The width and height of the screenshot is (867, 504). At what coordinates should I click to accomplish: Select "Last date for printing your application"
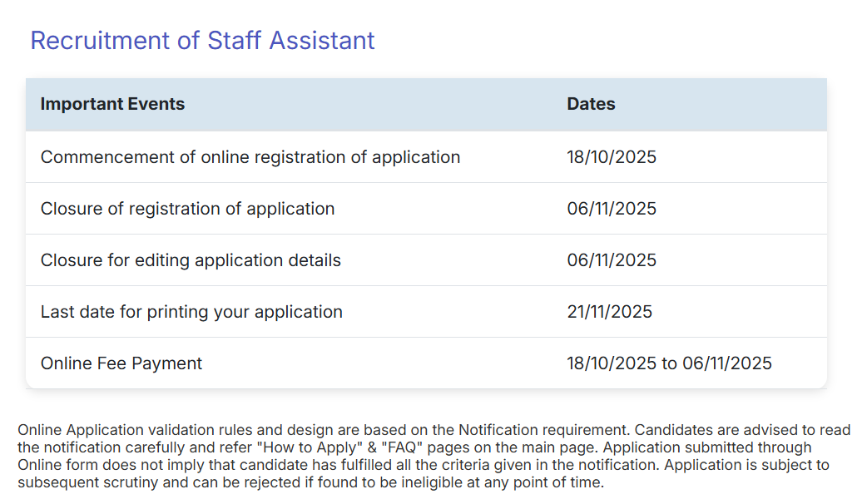191,312
